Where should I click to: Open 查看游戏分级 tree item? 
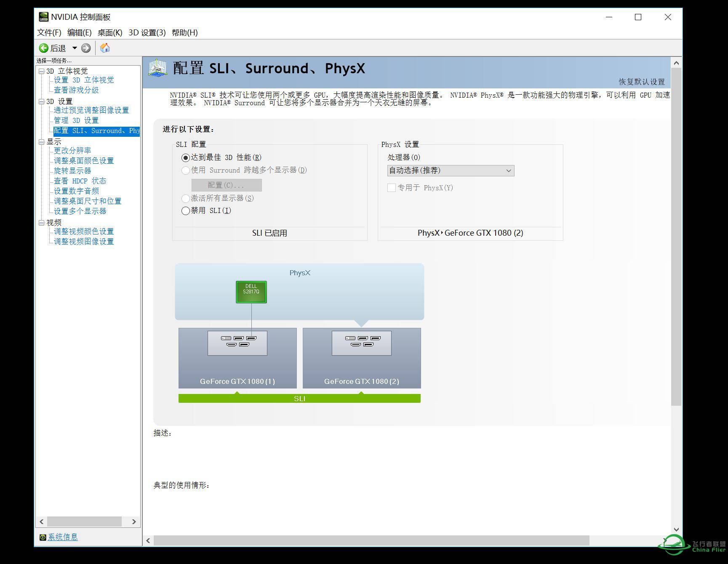[76, 90]
